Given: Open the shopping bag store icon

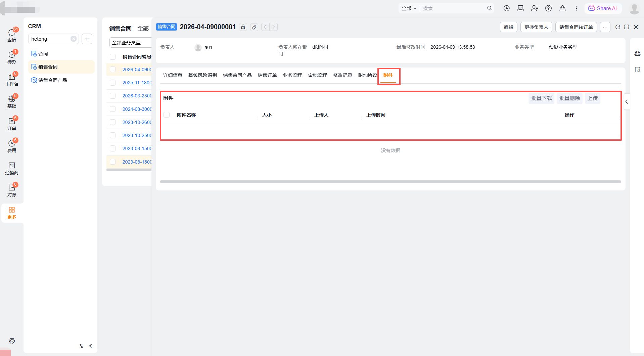Looking at the screenshot, I should (562, 8).
